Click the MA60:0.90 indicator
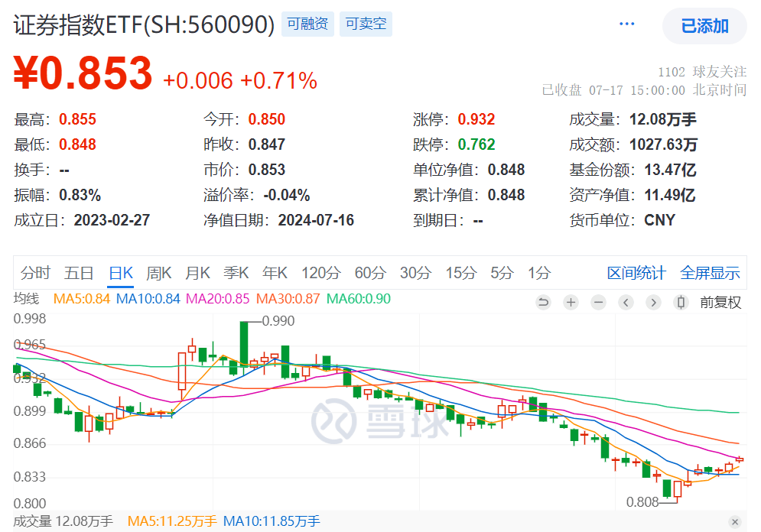The height and width of the screenshot is (532, 761). point(358,299)
